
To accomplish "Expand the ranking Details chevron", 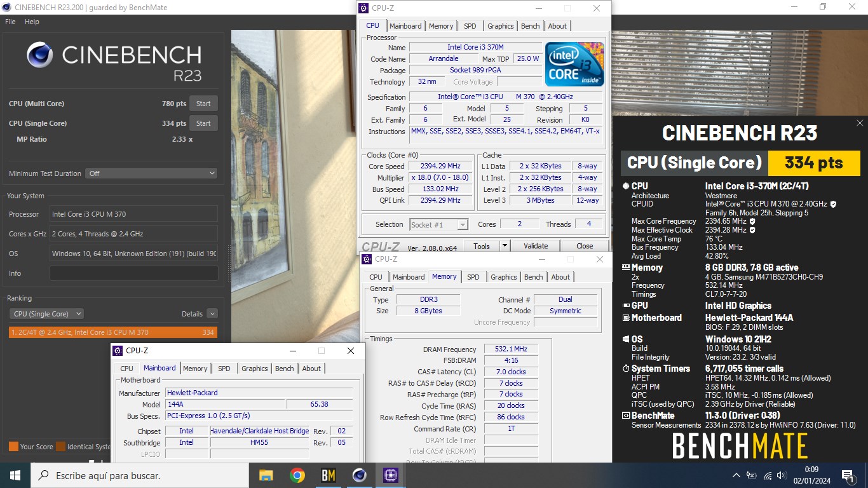I will coord(212,314).
